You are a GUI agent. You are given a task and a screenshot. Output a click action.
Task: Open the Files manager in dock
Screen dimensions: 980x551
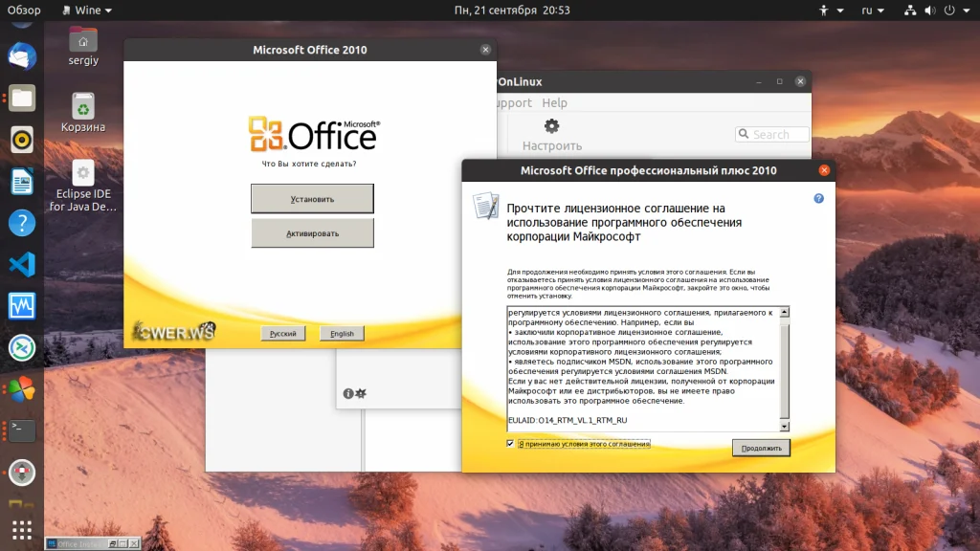(22, 99)
